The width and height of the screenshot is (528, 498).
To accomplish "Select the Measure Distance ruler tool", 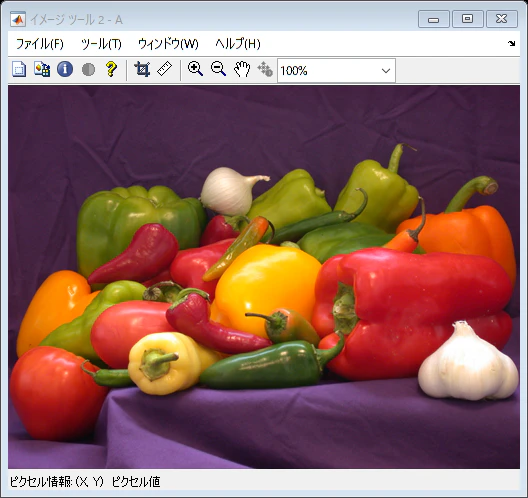I will pyautogui.click(x=165, y=69).
